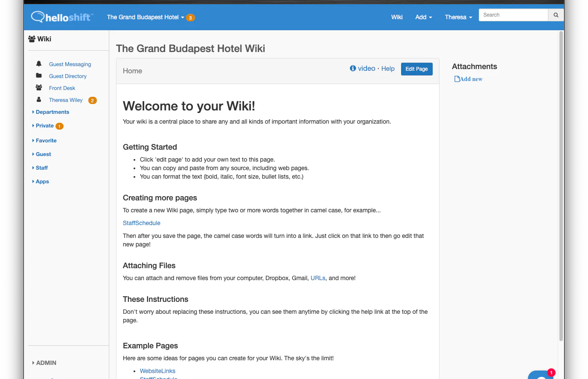This screenshot has width=588, height=379.
Task: Click The Grand Budapest Hotel Wiki title
Action: tap(190, 49)
